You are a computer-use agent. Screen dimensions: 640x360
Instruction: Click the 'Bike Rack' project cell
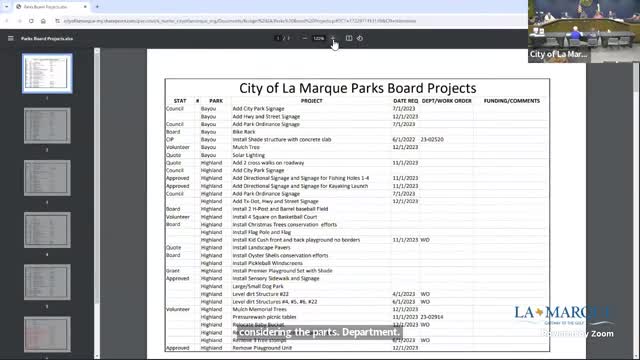click(x=244, y=132)
